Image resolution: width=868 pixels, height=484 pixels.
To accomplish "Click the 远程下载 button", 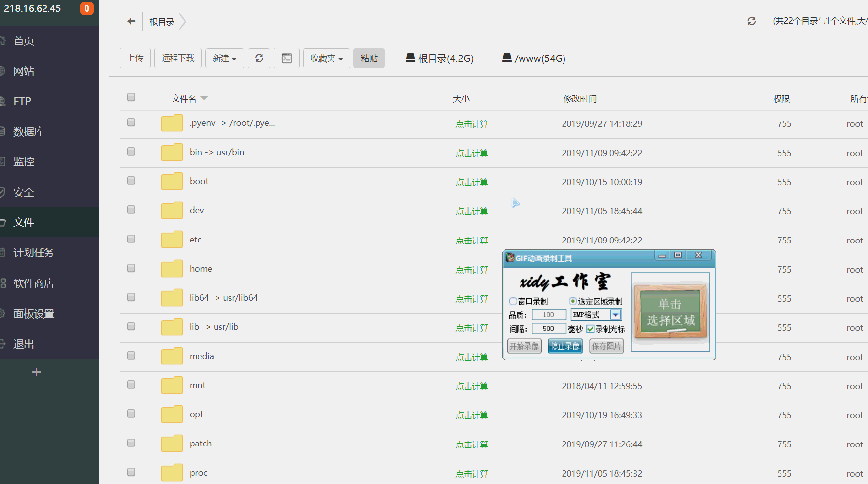I will coord(178,58).
